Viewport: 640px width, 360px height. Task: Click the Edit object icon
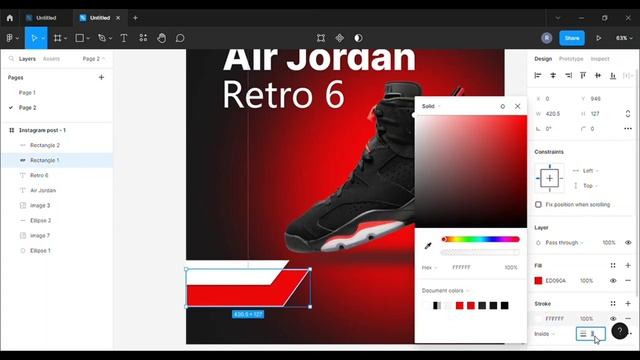tap(321, 38)
